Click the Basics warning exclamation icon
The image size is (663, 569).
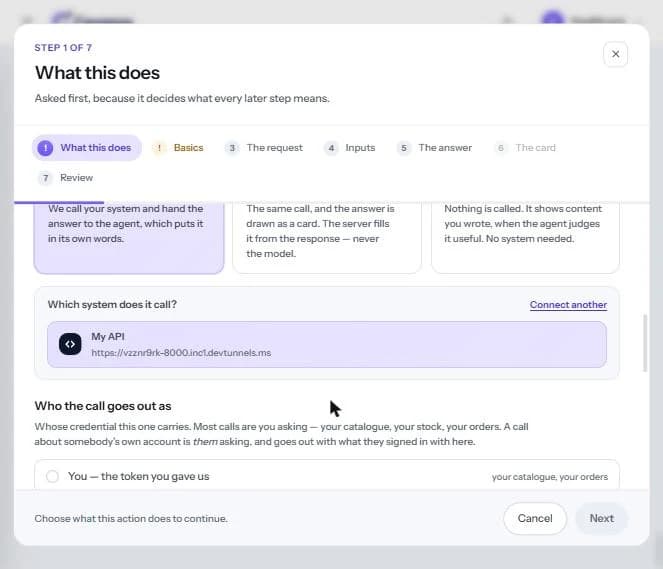[159, 148]
